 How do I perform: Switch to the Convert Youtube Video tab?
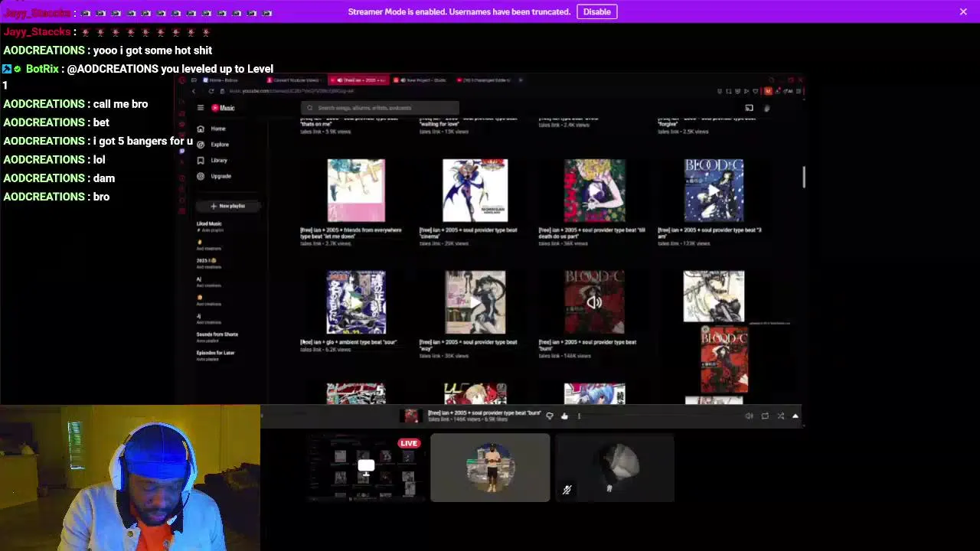tap(295, 80)
